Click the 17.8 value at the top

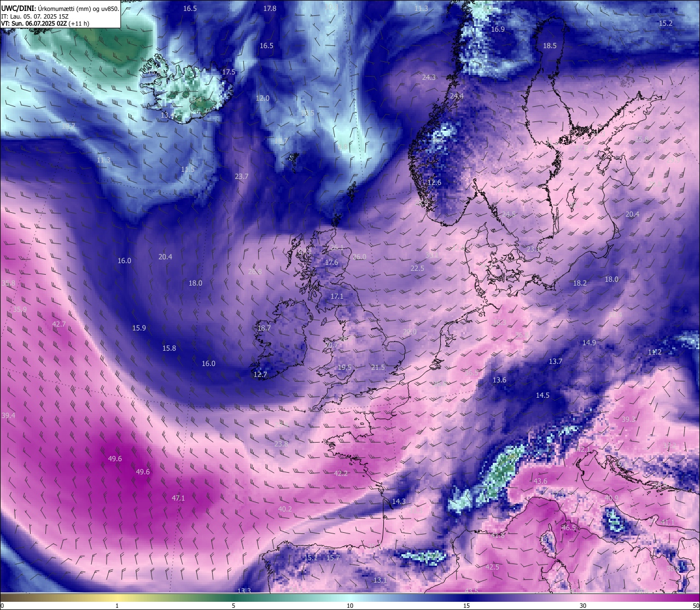click(x=270, y=9)
